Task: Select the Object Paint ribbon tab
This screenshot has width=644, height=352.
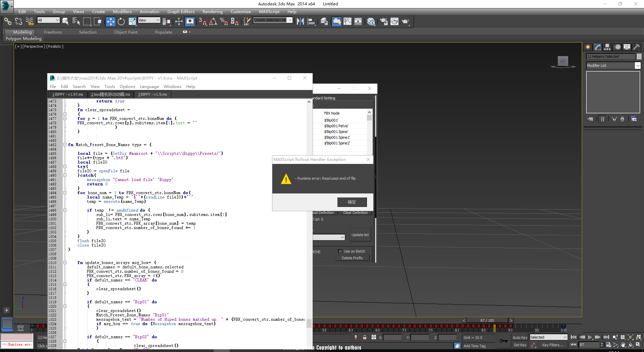Action: [126, 32]
